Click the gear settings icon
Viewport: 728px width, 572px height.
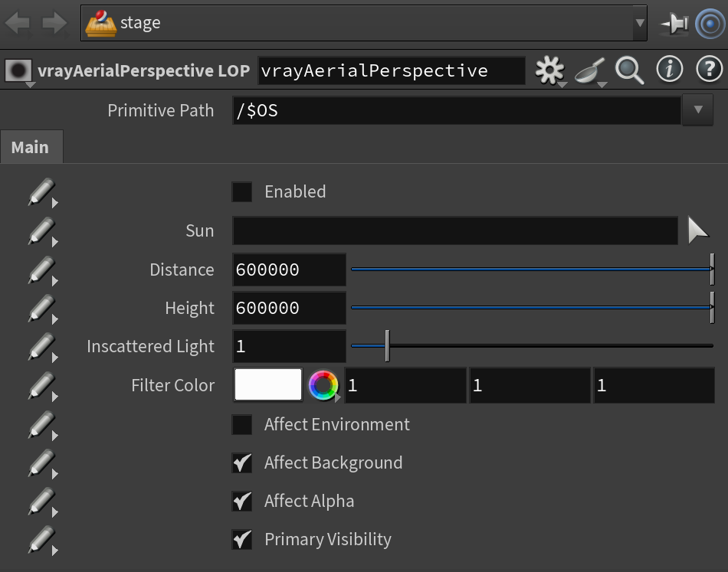(x=549, y=70)
